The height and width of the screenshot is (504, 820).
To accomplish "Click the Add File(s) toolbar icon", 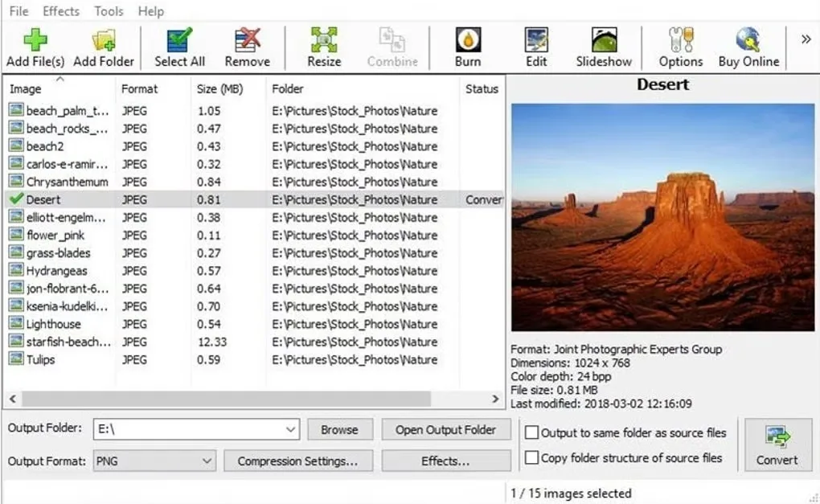I will tap(35, 41).
